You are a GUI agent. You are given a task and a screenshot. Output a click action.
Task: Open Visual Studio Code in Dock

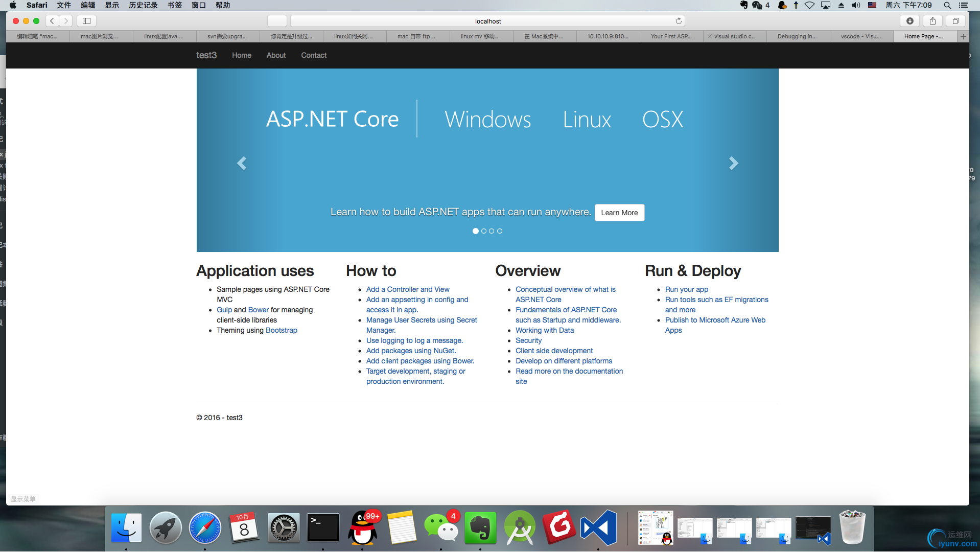click(x=598, y=527)
